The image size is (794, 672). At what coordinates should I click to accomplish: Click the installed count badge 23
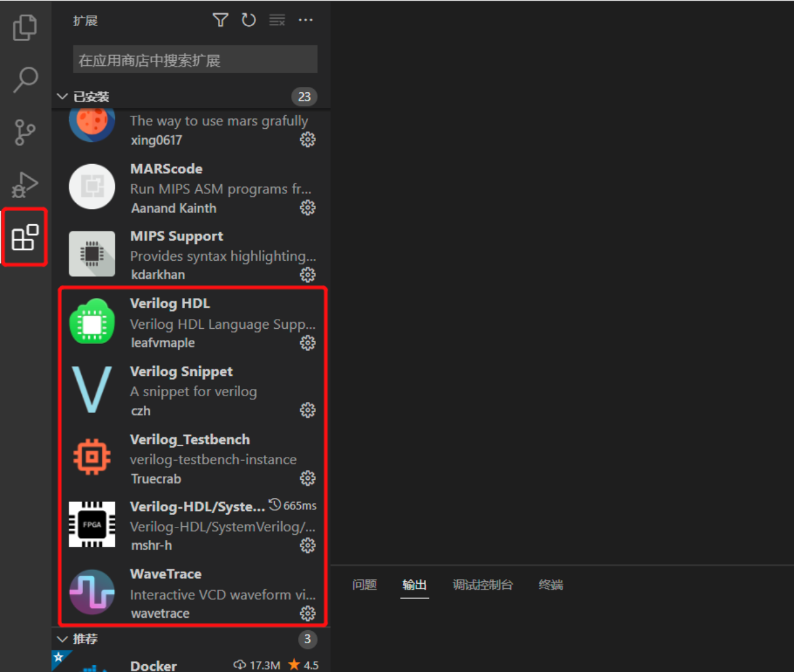pyautogui.click(x=304, y=97)
